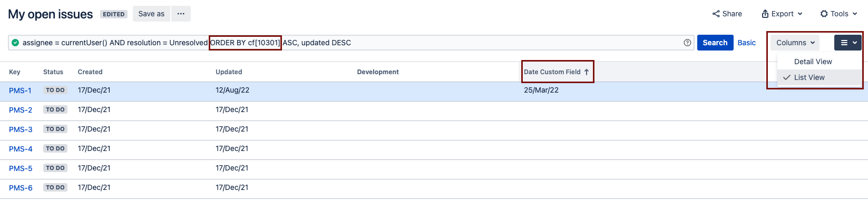Click the 12/Aug/22 updated date of PMS-1
The height and width of the screenshot is (201, 868).
[x=232, y=90]
